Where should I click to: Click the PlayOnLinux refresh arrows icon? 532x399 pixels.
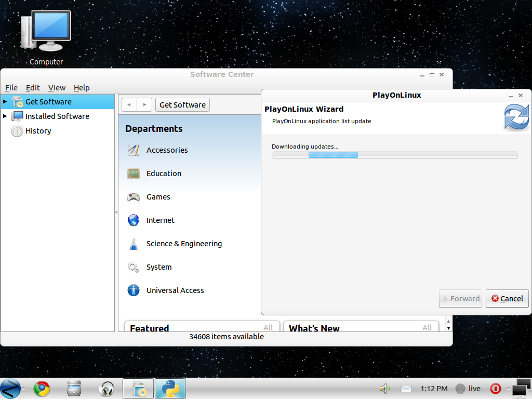(x=516, y=117)
